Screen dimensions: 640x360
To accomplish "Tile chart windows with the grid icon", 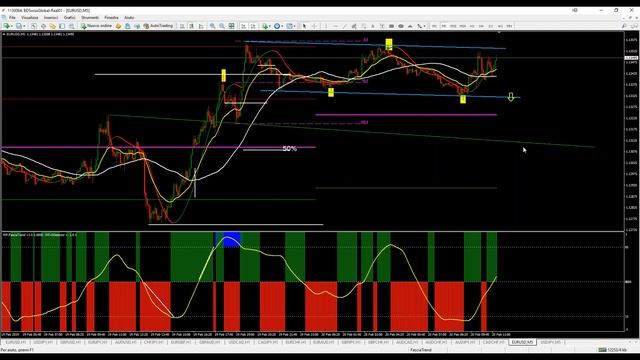I will [231, 26].
